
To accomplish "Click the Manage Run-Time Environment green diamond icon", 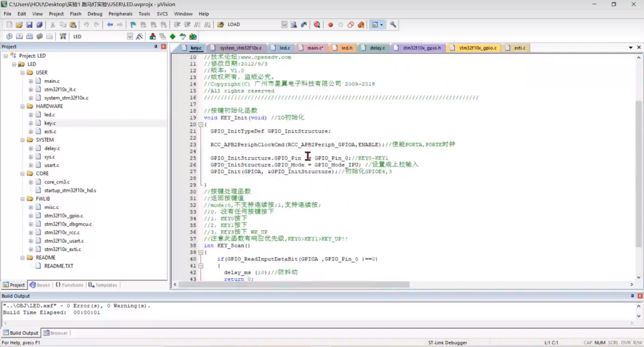I will [173, 37].
